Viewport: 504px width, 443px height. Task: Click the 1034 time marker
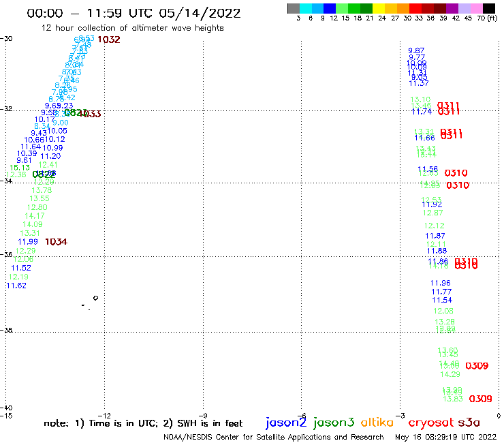(57, 242)
